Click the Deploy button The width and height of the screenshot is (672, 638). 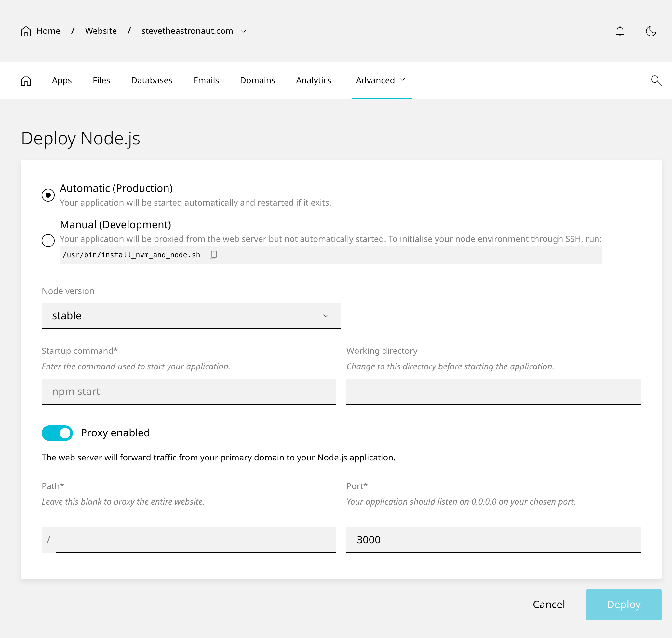pyautogui.click(x=623, y=604)
